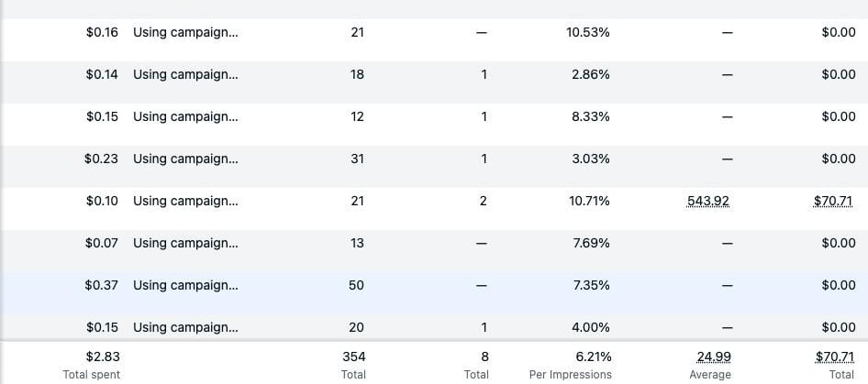The height and width of the screenshot is (384, 868).
Task: Open the $70.71 link in the 10.71% row
Action: click(834, 201)
